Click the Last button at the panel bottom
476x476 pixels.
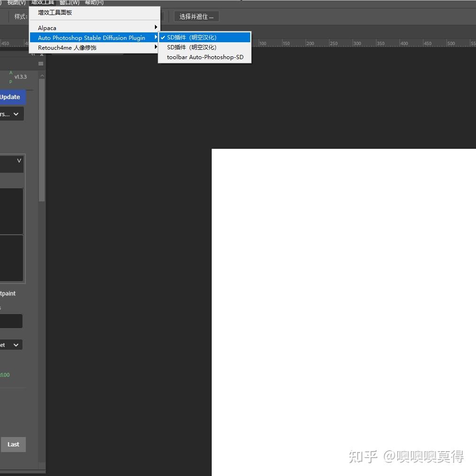click(13, 444)
